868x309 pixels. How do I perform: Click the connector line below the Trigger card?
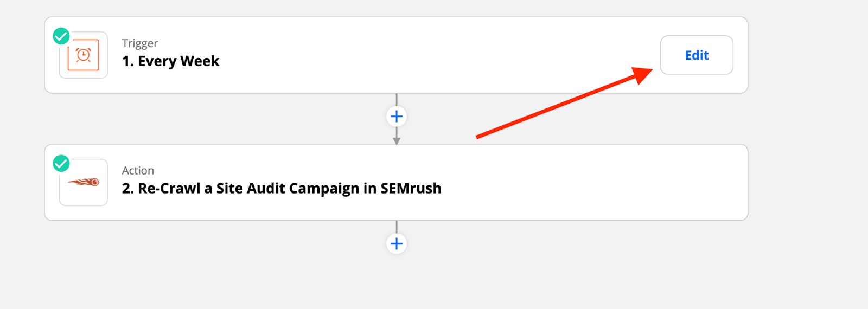tap(397, 99)
